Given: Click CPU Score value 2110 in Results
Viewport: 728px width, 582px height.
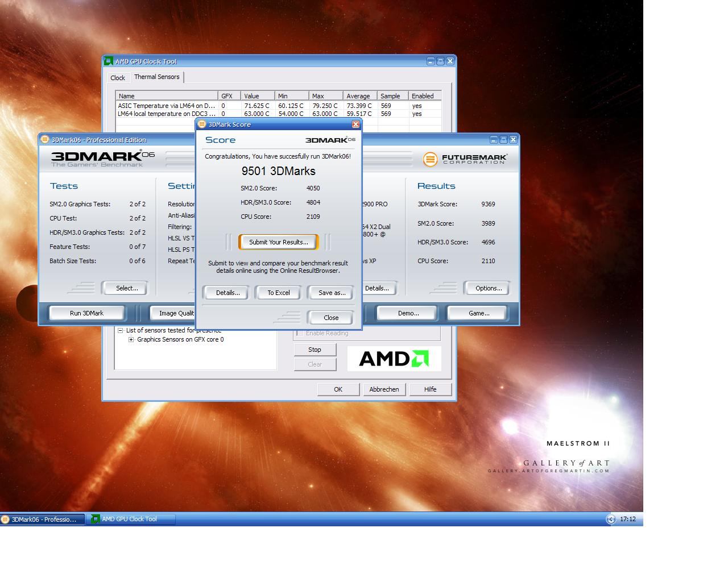Looking at the screenshot, I should click(x=488, y=261).
